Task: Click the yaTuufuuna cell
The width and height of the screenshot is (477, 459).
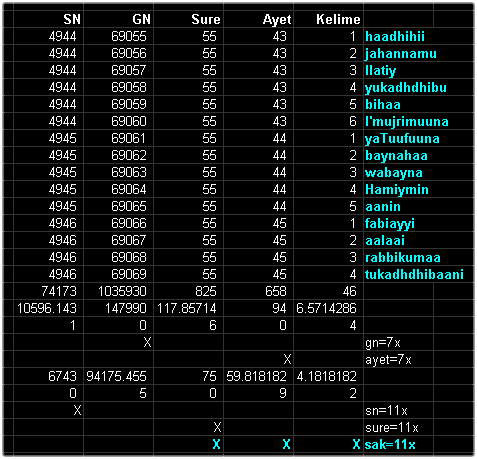Action: tap(418, 138)
